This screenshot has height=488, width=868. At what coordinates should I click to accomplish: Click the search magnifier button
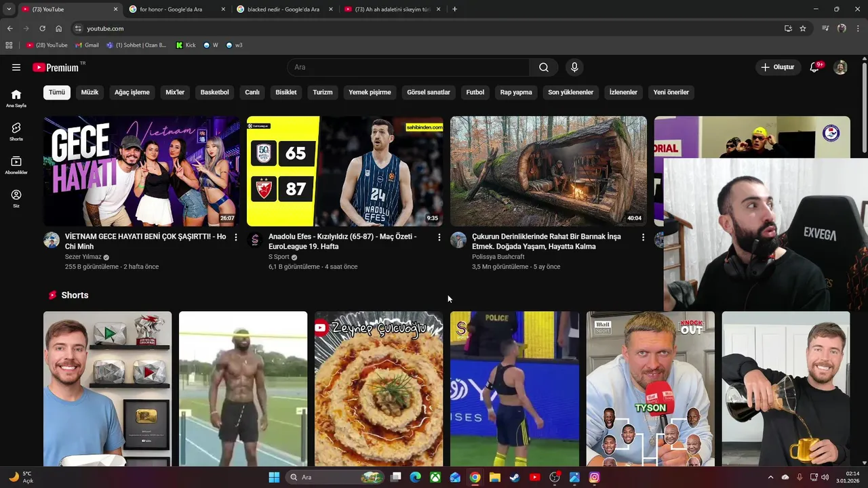click(544, 67)
